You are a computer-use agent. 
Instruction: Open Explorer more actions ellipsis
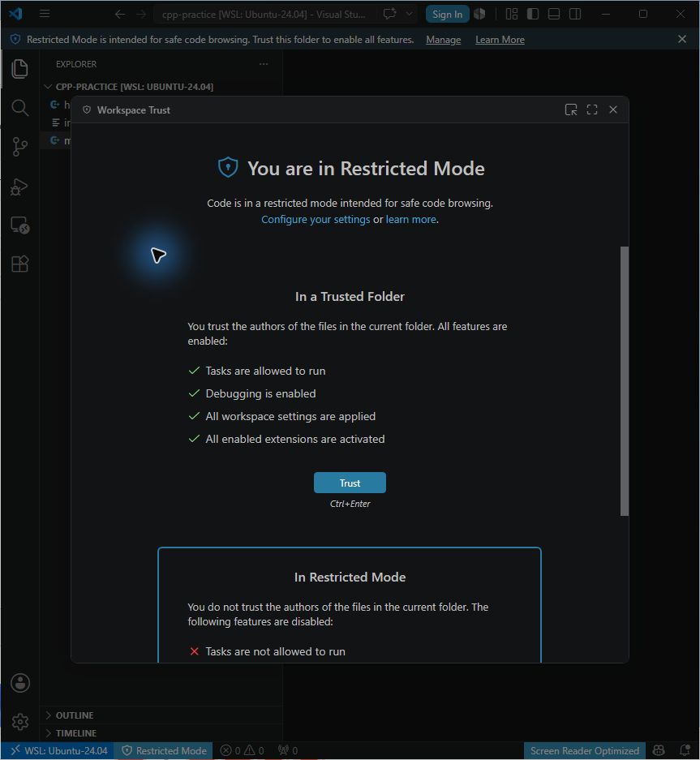pos(264,64)
